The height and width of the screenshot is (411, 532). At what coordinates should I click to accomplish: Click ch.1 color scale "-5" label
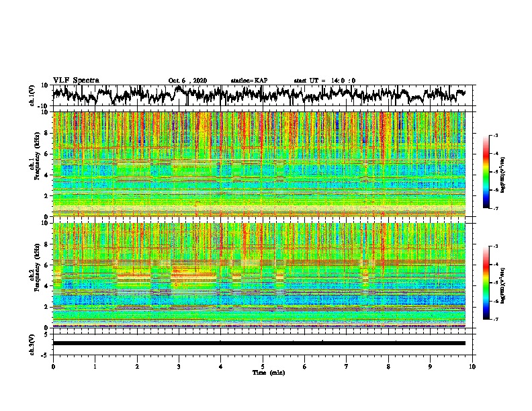(495, 172)
